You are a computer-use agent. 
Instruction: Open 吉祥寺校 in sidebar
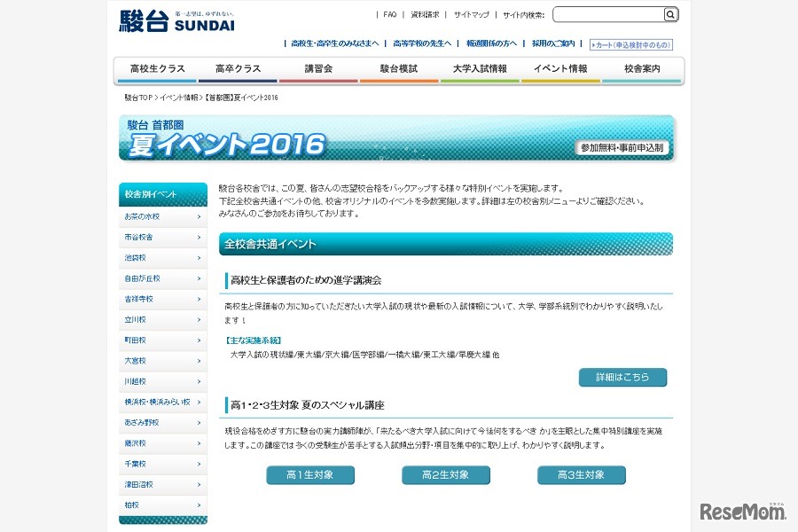(x=163, y=300)
